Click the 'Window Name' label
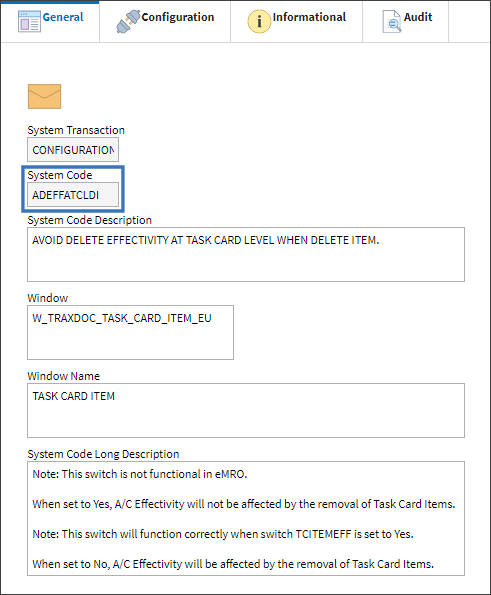 [x=64, y=376]
